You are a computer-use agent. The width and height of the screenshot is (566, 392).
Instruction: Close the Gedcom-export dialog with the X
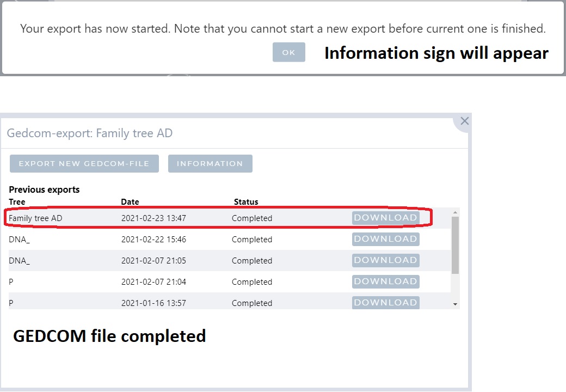point(464,121)
